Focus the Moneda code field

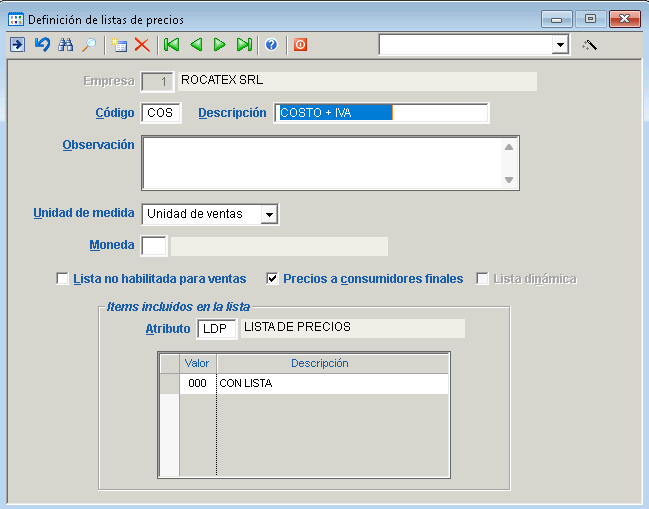(x=154, y=246)
